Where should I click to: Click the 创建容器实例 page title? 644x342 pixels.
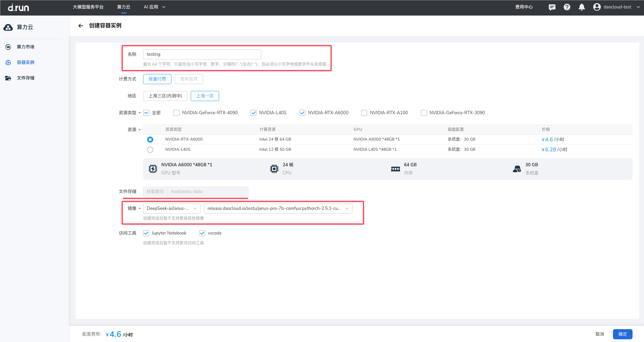105,26
